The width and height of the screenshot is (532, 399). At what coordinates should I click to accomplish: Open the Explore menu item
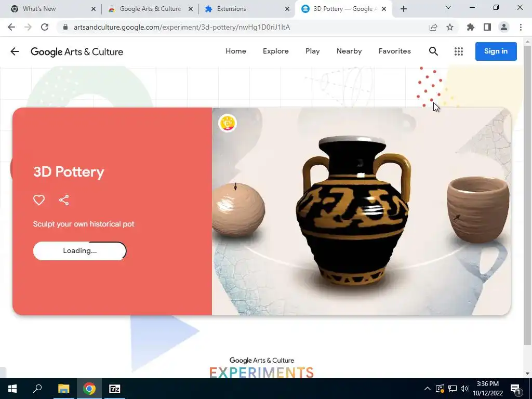[x=276, y=51]
